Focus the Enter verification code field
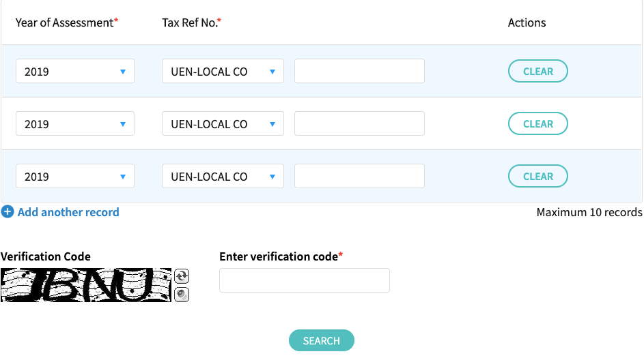 (305, 280)
